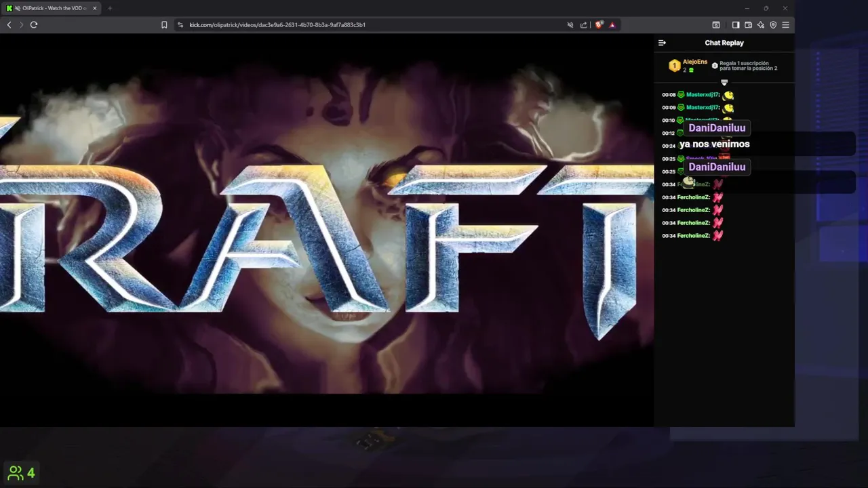The image size is (868, 488).
Task: Click the Chat Replay heading
Action: pos(724,43)
